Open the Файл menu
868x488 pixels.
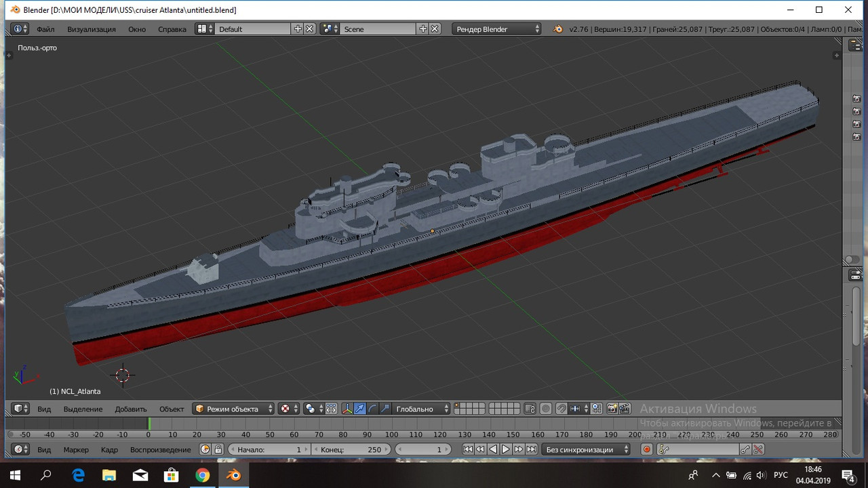pyautogui.click(x=45, y=29)
